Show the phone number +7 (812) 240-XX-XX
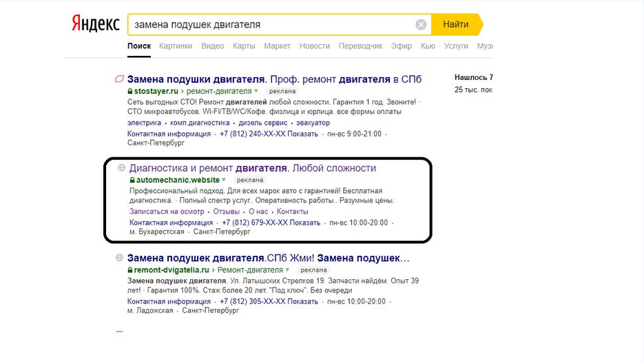The image size is (644, 362). [x=269, y=134]
